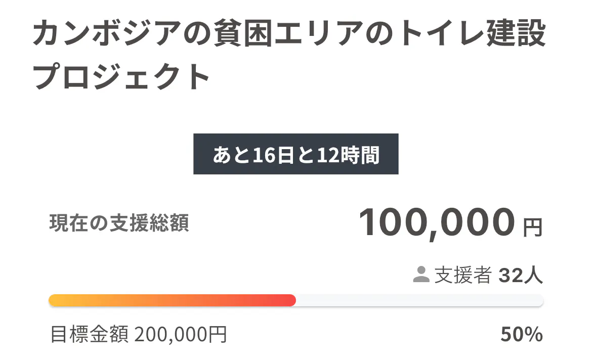
Task: Select the "200,000円" goal value
Action: point(180,334)
